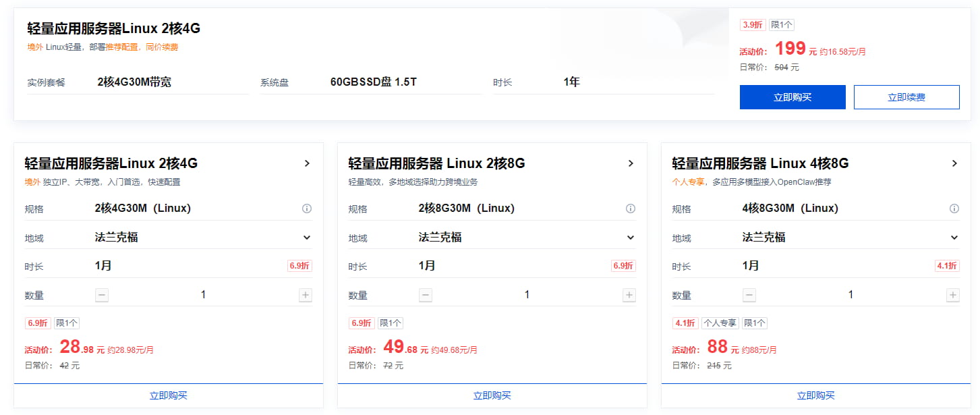Expand region dropdown in 2核8G card
This screenshot has height=415, width=980.
coord(631,238)
